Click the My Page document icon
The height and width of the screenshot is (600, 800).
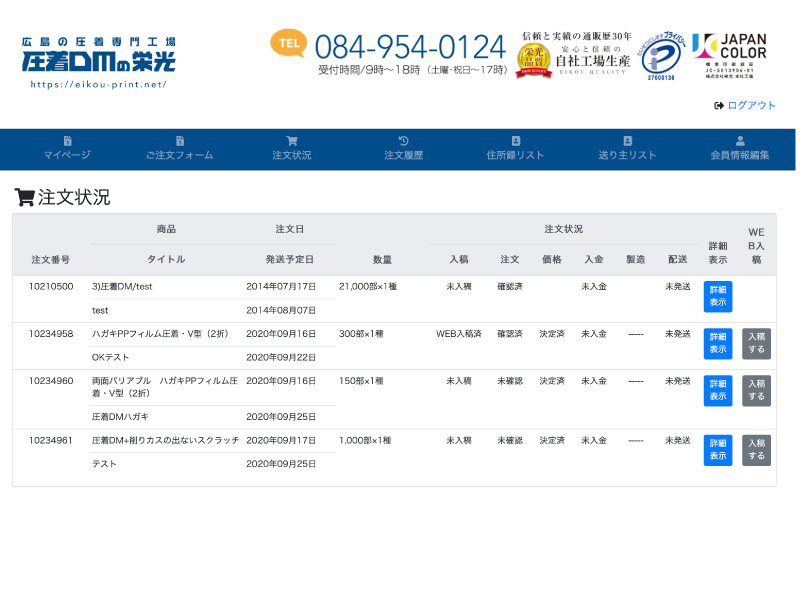point(67,141)
